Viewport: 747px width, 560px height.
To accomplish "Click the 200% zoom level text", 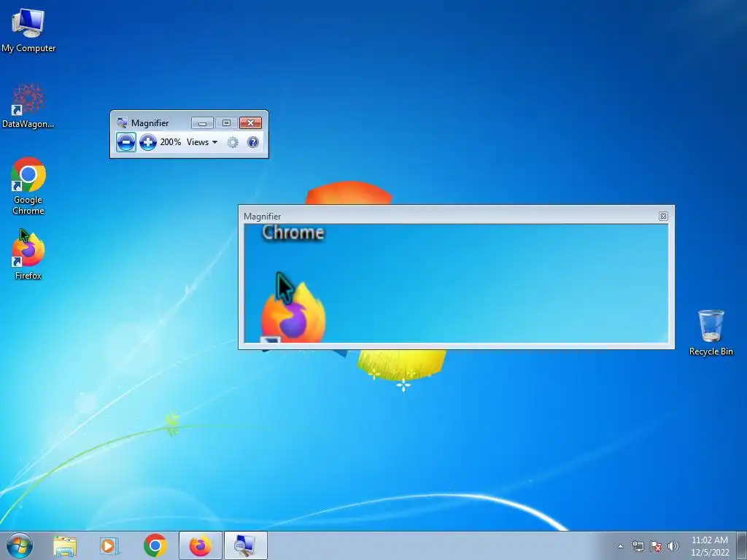I will coord(170,142).
